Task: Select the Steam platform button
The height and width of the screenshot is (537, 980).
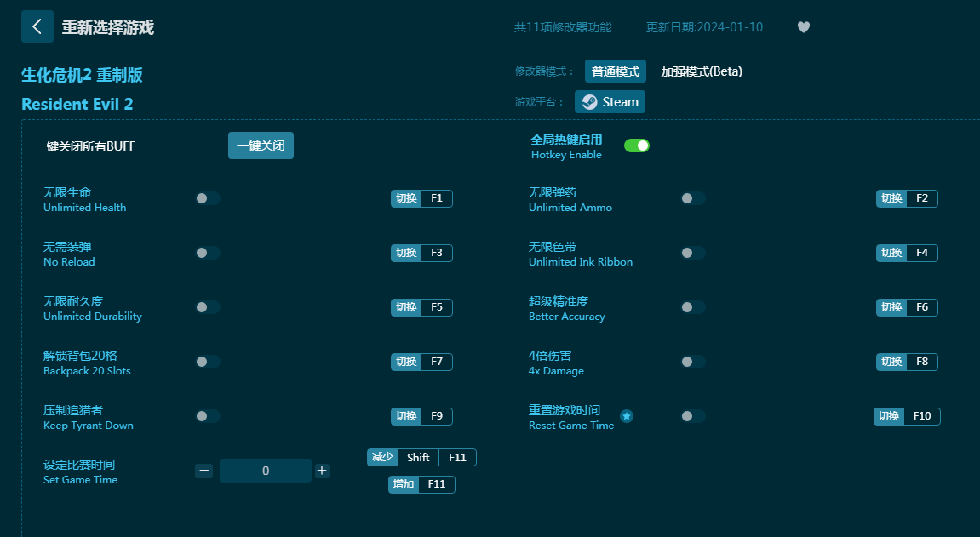Action: point(610,102)
